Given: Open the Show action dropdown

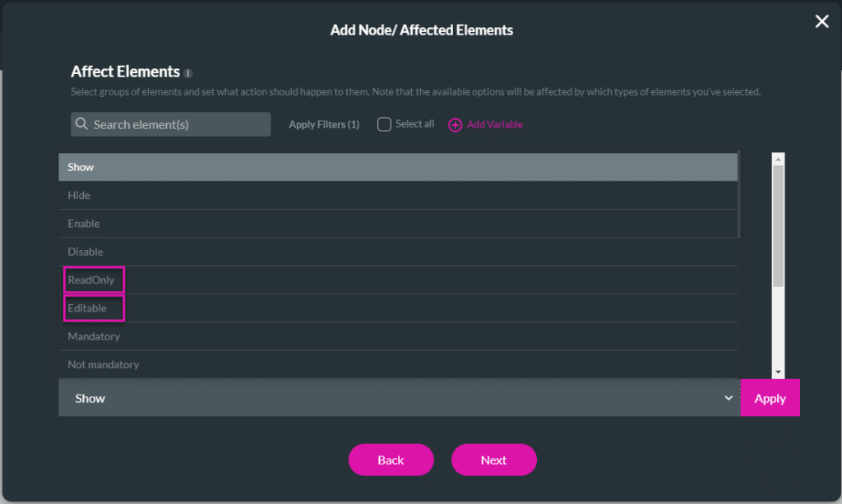Looking at the screenshot, I should [399, 398].
